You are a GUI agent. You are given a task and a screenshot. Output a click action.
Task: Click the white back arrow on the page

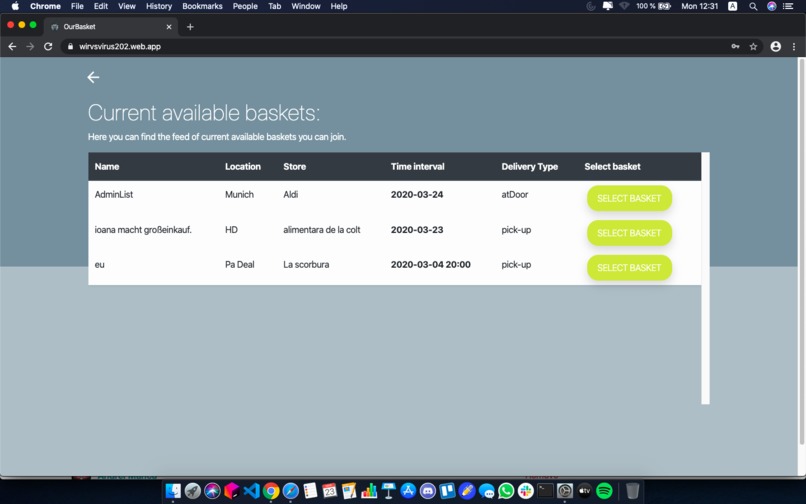93,77
